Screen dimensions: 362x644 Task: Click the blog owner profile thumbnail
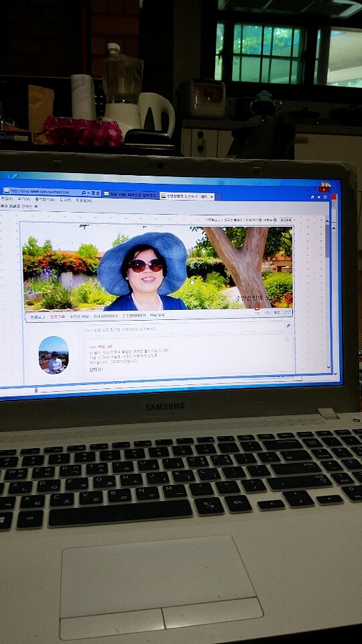[x=54, y=356]
